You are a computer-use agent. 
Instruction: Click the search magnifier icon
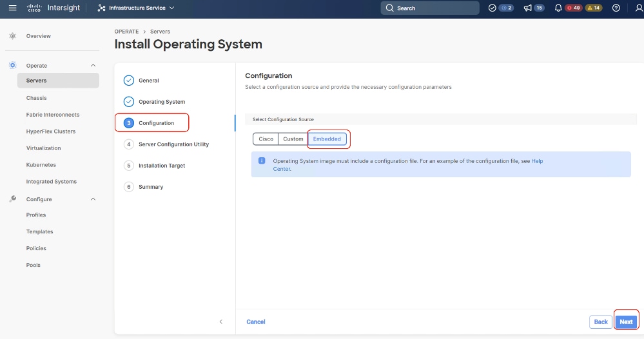(390, 8)
